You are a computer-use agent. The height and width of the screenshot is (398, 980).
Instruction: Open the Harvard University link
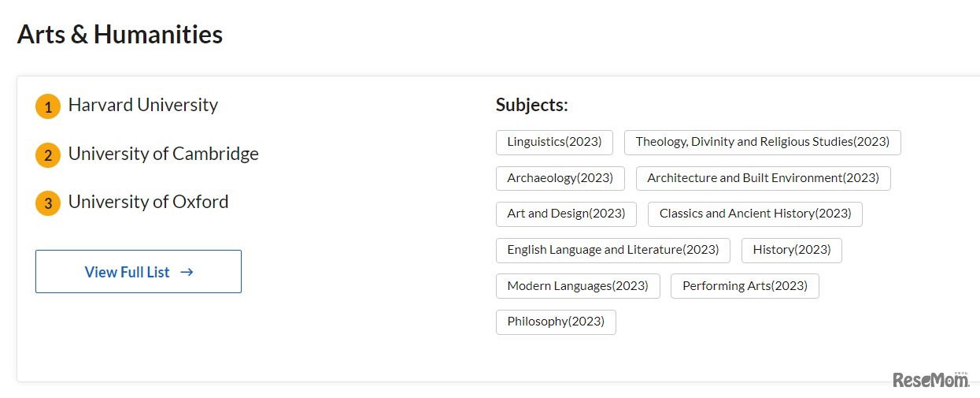tap(143, 105)
